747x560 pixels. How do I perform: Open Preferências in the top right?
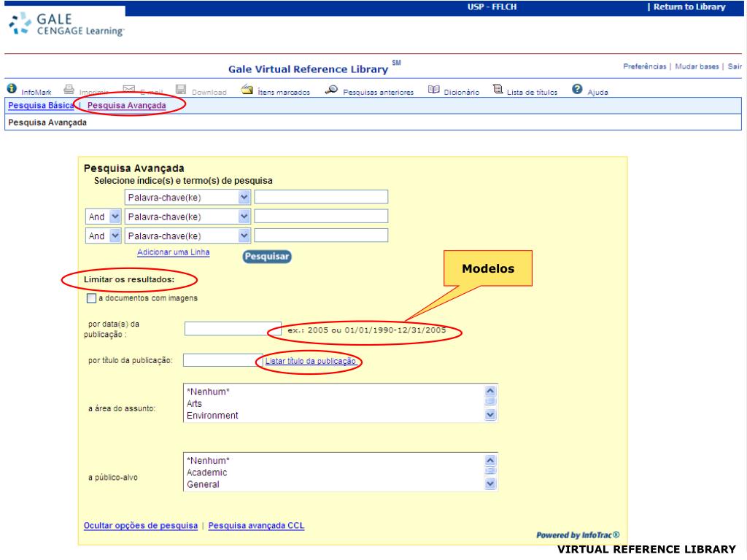coord(645,66)
